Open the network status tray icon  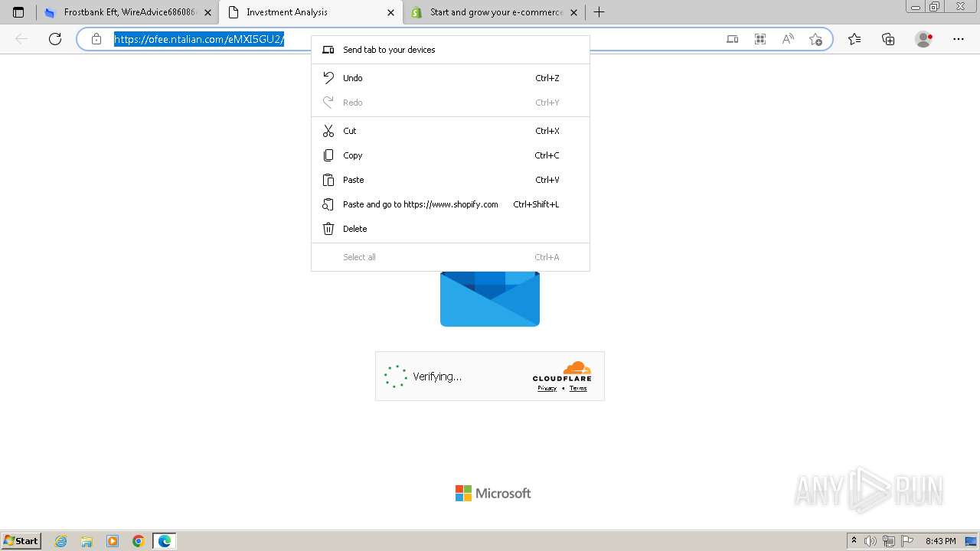[889, 541]
